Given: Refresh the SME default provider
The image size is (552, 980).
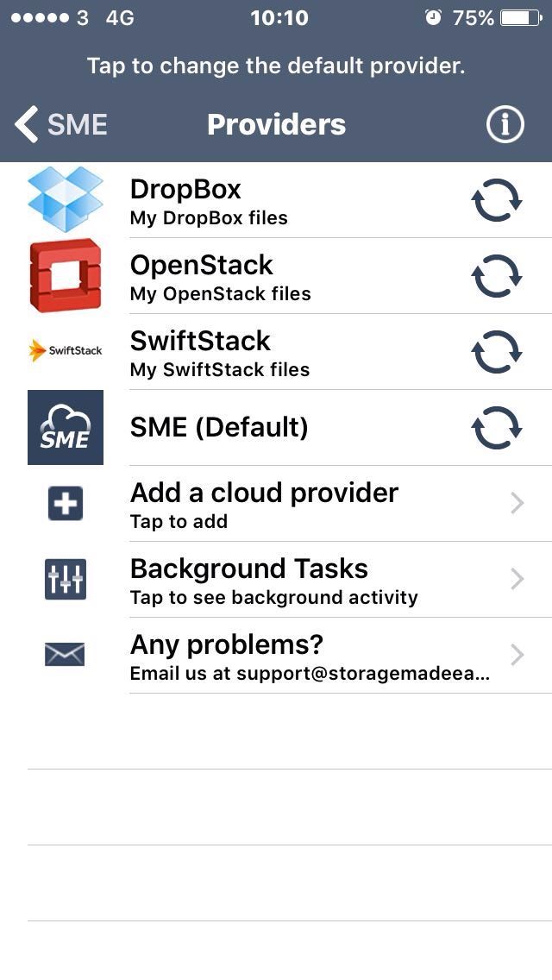Looking at the screenshot, I should coord(498,427).
